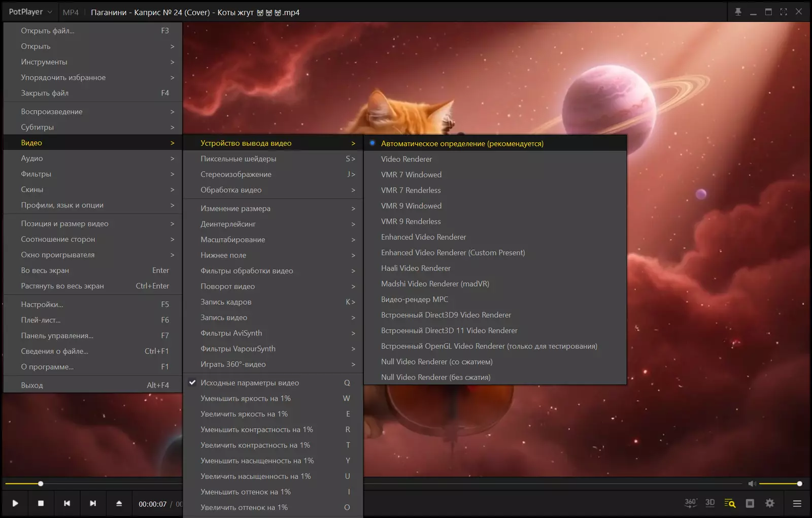Open the settings gear icon
812x518 pixels.
click(770, 503)
